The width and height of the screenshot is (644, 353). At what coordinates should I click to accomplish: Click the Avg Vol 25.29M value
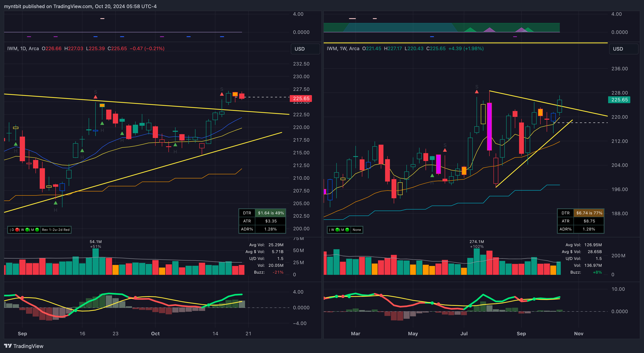click(x=276, y=245)
